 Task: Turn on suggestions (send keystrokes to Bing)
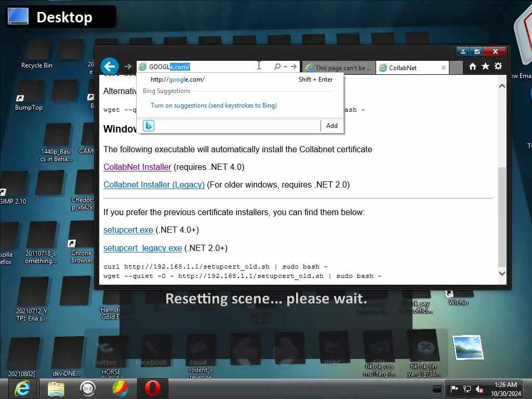pos(214,105)
